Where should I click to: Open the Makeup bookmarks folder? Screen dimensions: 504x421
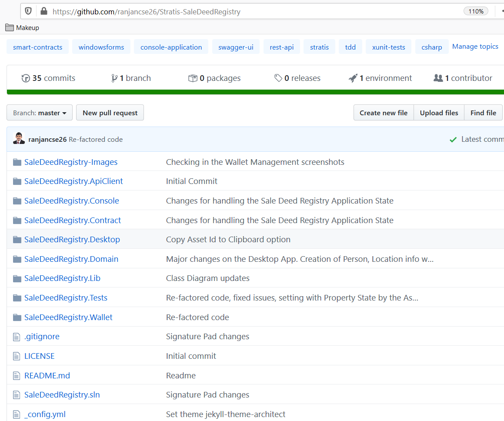tap(22, 28)
